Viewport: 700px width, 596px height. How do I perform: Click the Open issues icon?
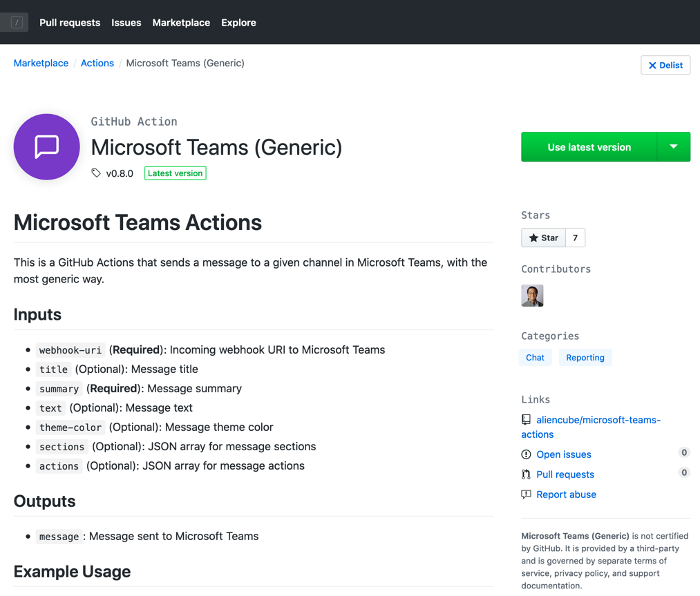[x=527, y=454]
